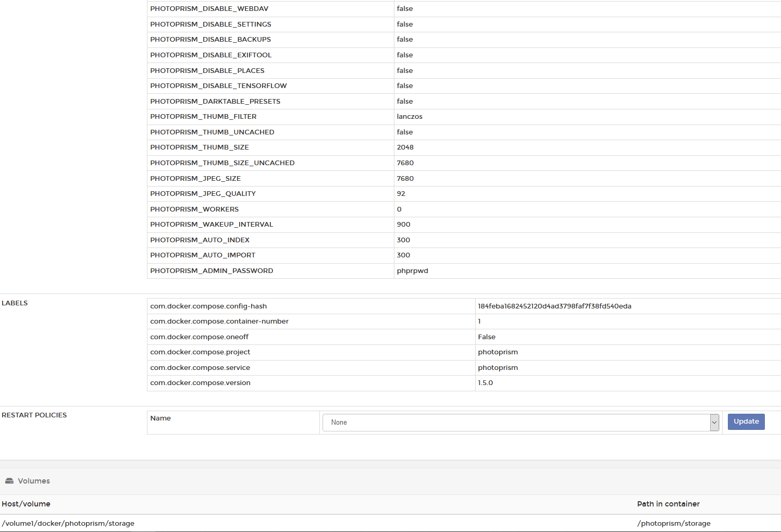Select the PHOTOPRISM_DISABLE_TENSORFLOW row
Screen dimensions: 781x532
[x=218, y=85]
